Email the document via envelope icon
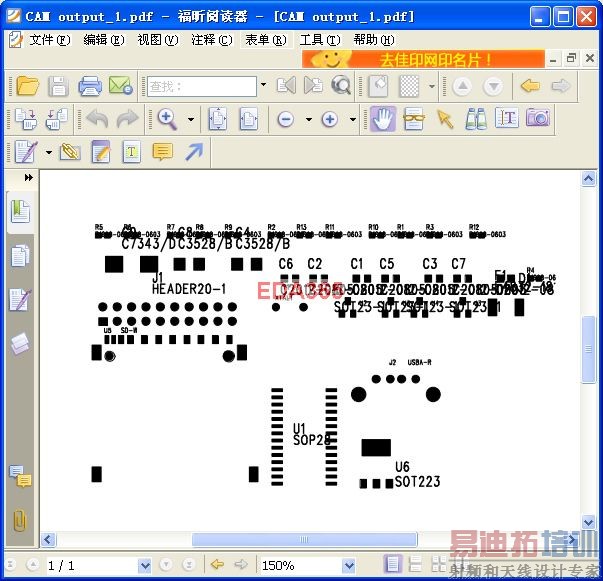 click(x=121, y=86)
